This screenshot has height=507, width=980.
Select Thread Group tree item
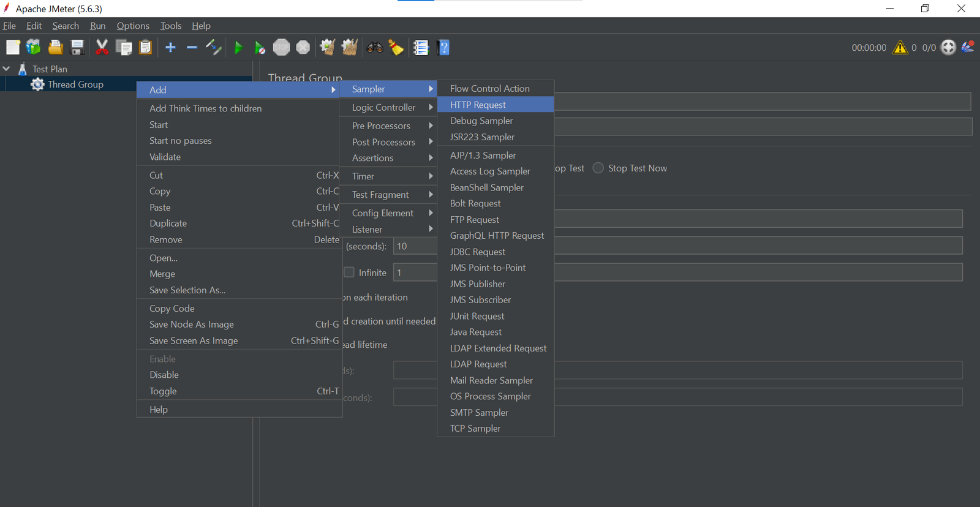point(75,85)
